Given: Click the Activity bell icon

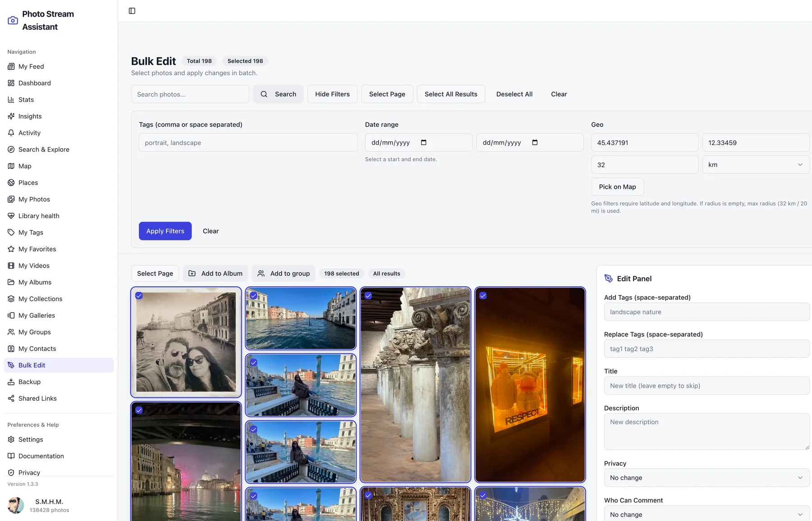Looking at the screenshot, I should [x=11, y=133].
